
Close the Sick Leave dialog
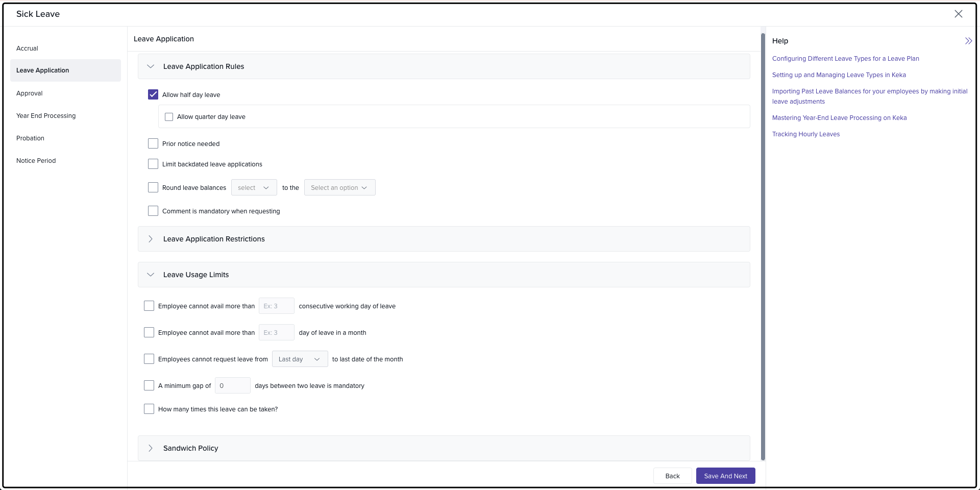point(958,14)
